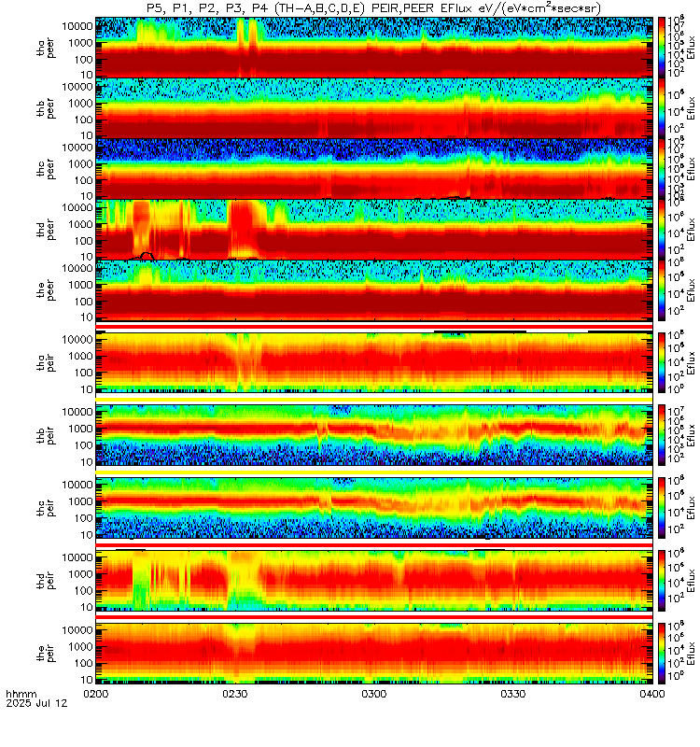
Task: Click the 1000 tick label on thb peir
Action: [80, 429]
